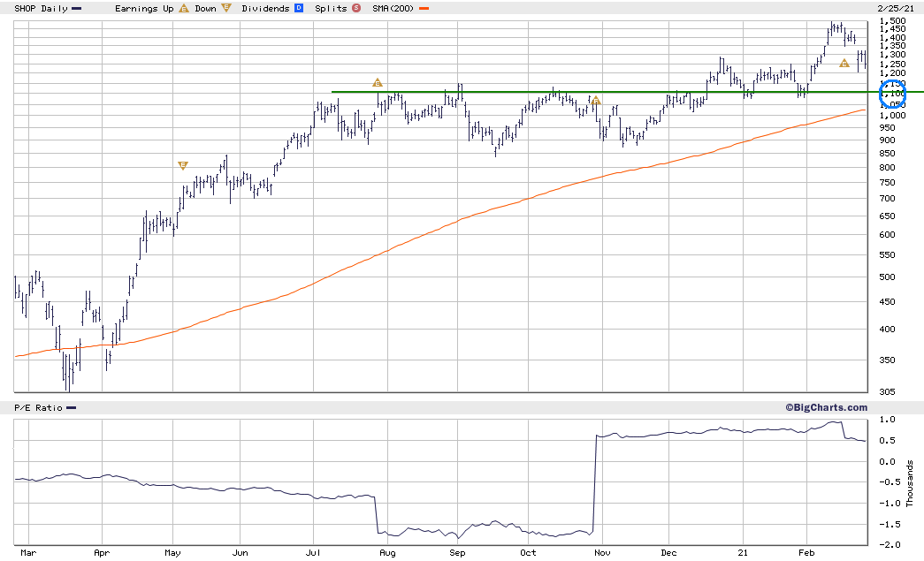
Task: Click the '750' price axis value
Action: [887, 183]
